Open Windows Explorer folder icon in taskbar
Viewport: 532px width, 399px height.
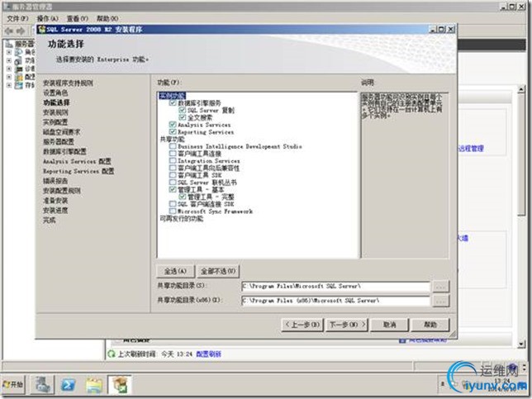point(94,385)
